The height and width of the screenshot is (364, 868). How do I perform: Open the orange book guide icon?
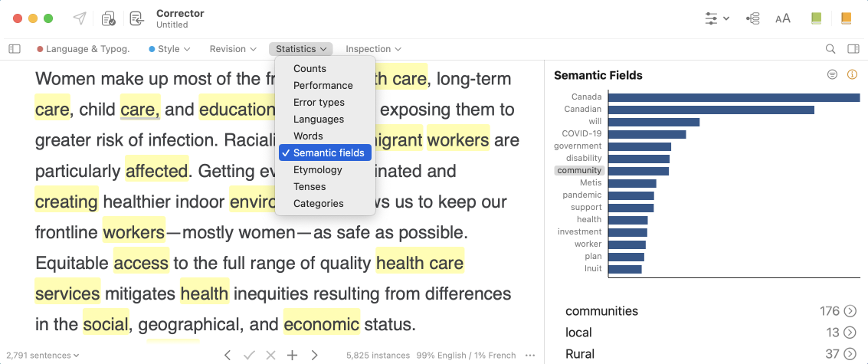[846, 18]
